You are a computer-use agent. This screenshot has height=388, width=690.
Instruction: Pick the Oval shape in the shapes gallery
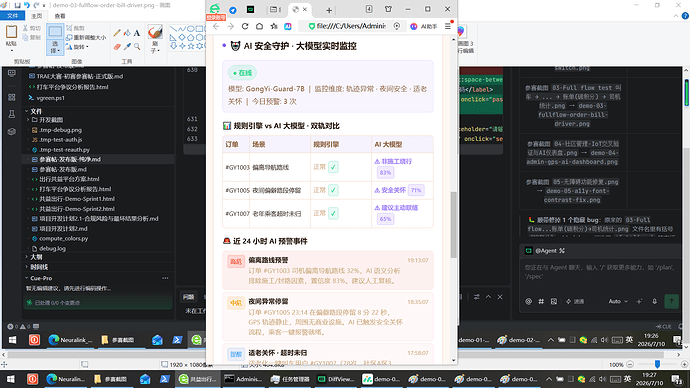191,29
